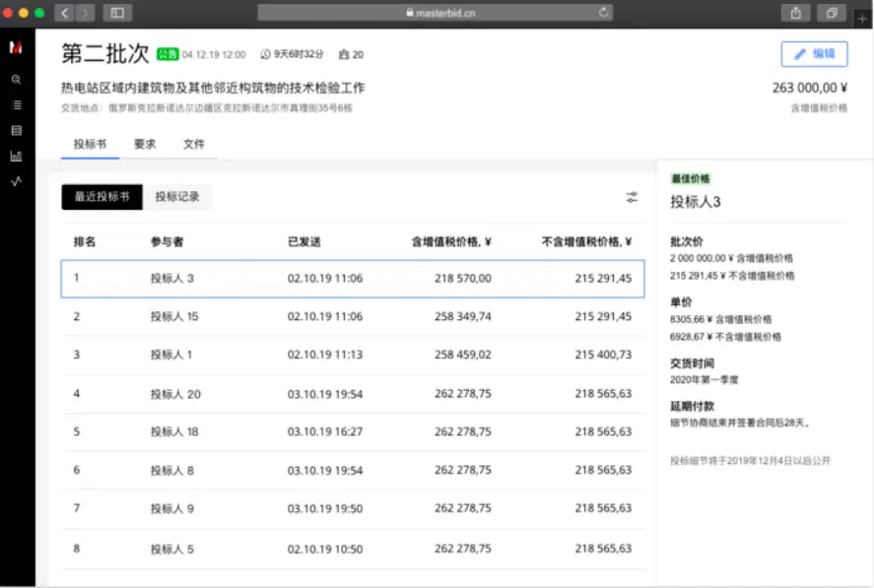Viewport: 874px width, 588px height.
Task: Click the price 258 459,02
Action: (463, 355)
